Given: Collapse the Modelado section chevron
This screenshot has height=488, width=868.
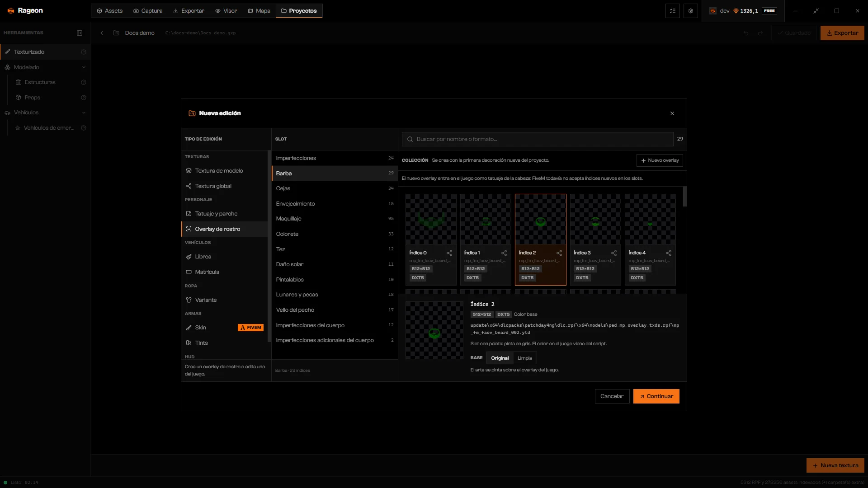Looking at the screenshot, I should tap(84, 67).
